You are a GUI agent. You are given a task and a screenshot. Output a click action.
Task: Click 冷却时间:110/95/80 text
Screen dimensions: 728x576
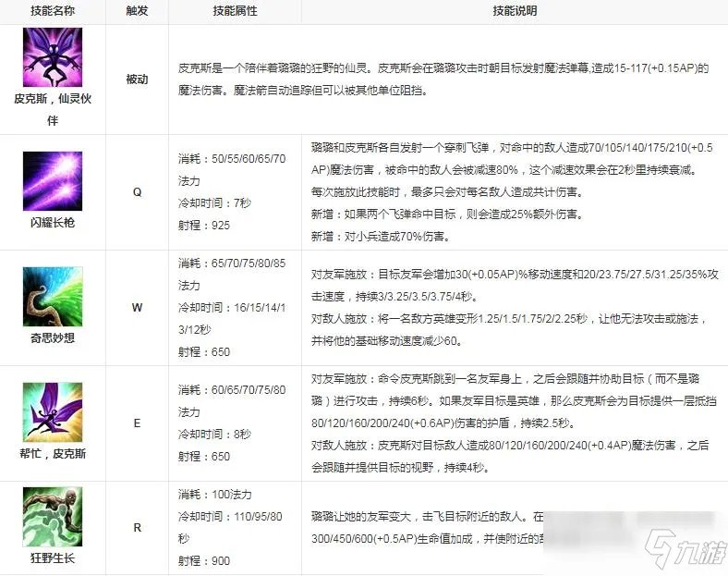[230, 517]
